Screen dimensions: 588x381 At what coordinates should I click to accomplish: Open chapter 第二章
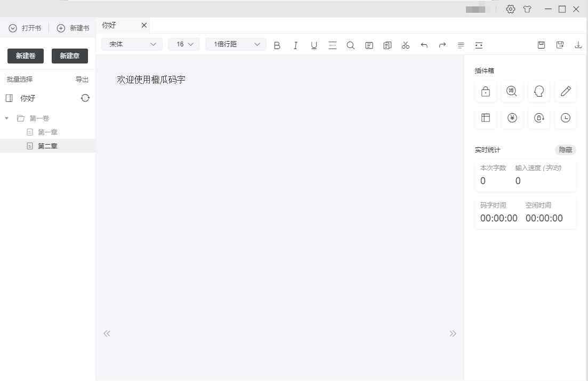47,146
